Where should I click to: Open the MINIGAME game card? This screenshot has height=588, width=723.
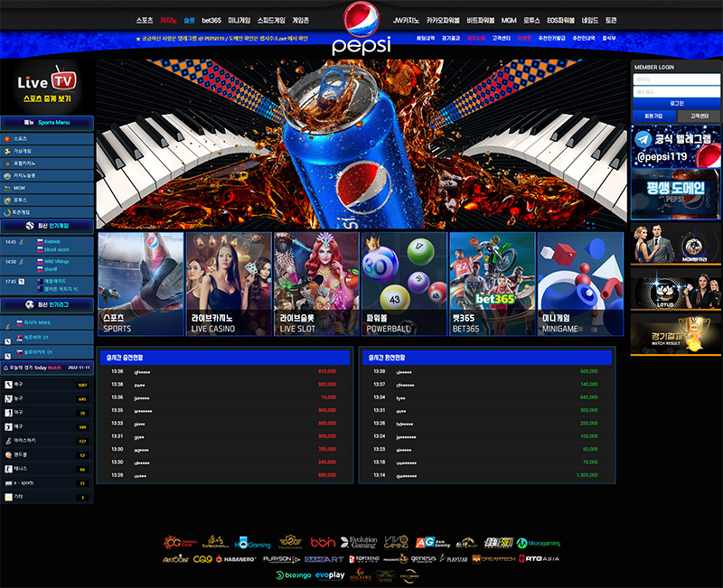click(x=580, y=284)
